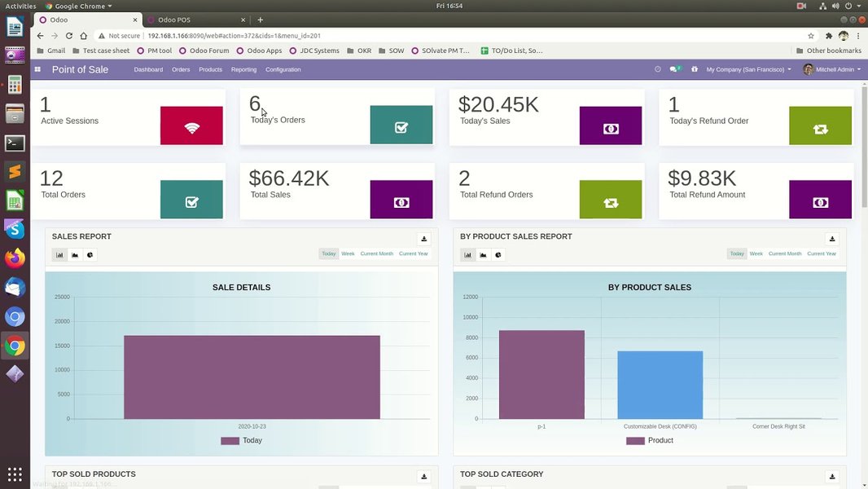Open the Dashboard menu item

pyautogui.click(x=148, y=69)
